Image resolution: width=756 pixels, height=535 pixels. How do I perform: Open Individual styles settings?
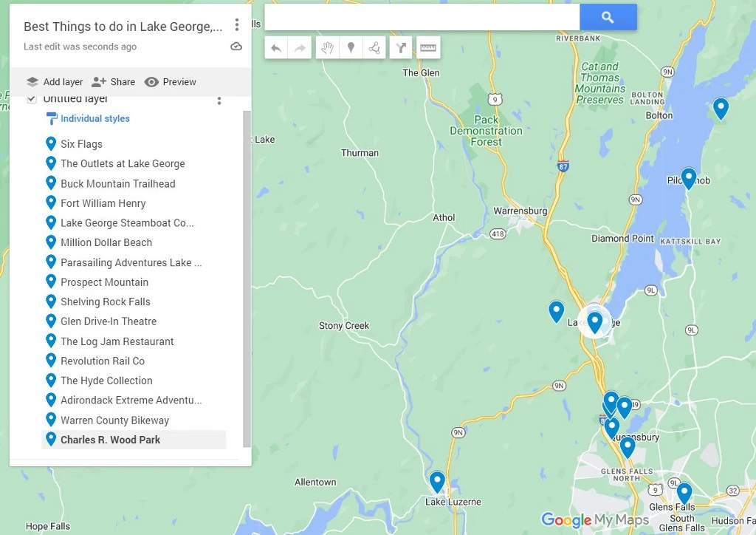pyautogui.click(x=88, y=119)
